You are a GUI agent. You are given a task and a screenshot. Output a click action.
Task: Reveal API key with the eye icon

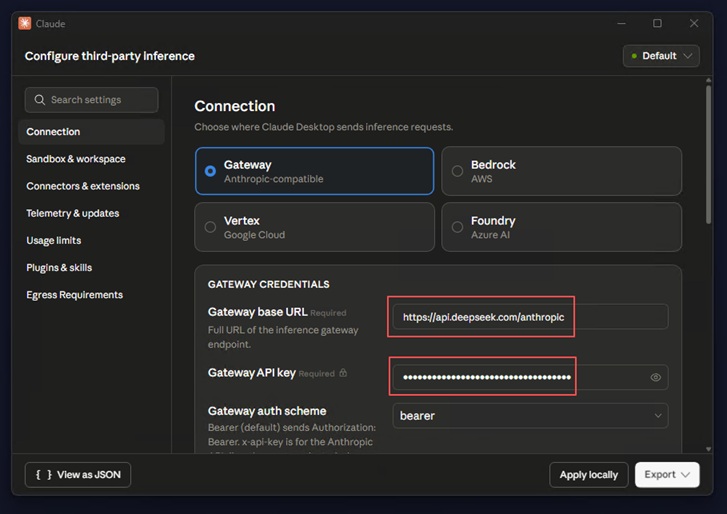[655, 377]
